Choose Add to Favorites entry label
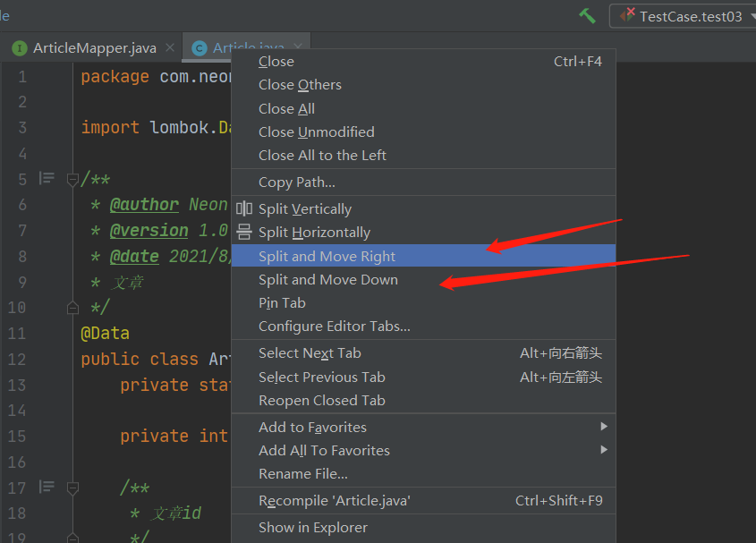 pyautogui.click(x=312, y=428)
